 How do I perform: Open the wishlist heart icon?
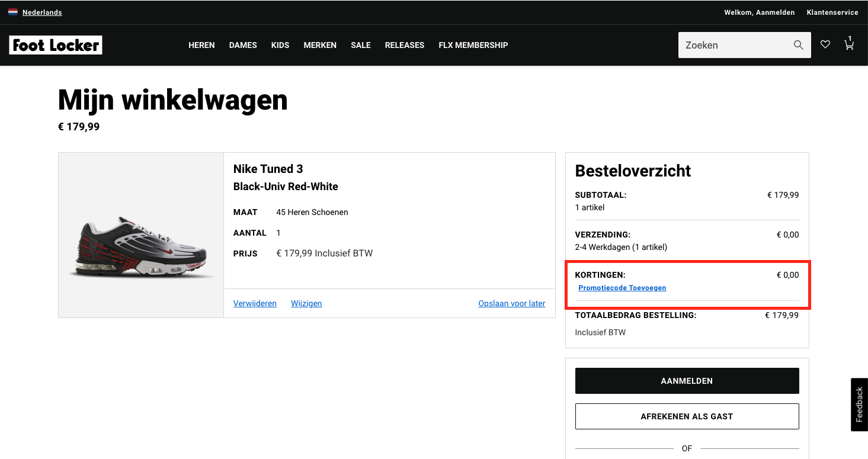(x=825, y=44)
